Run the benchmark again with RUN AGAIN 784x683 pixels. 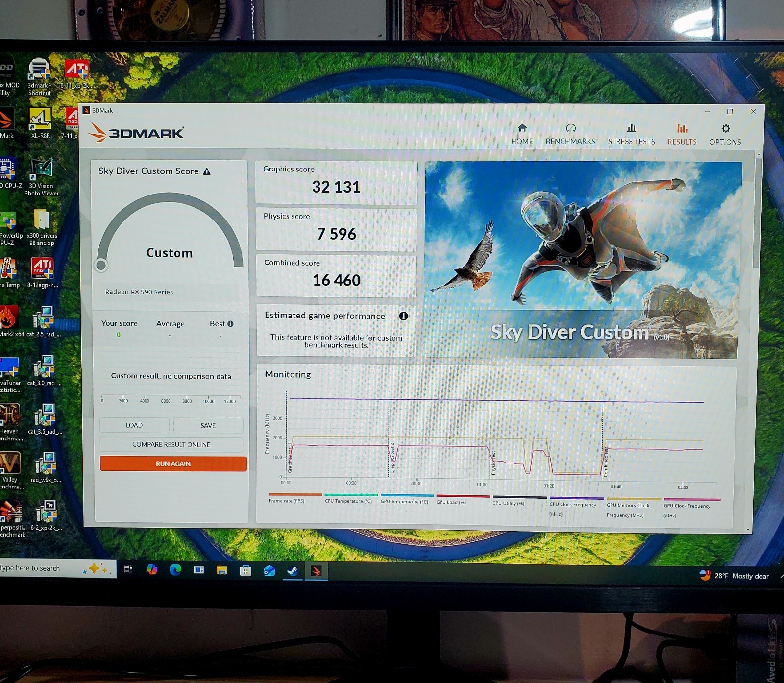pos(173,463)
